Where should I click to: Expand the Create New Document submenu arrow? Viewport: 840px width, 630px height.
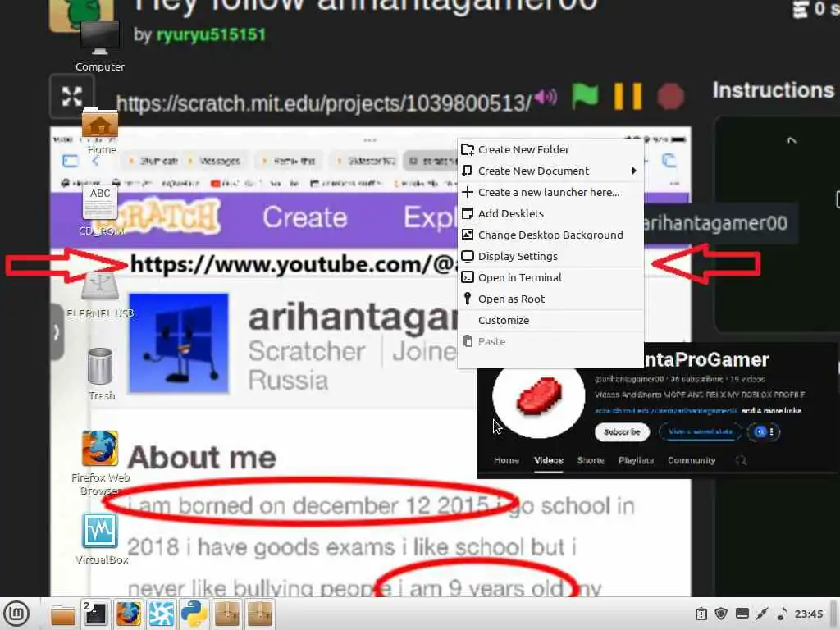[x=634, y=171]
